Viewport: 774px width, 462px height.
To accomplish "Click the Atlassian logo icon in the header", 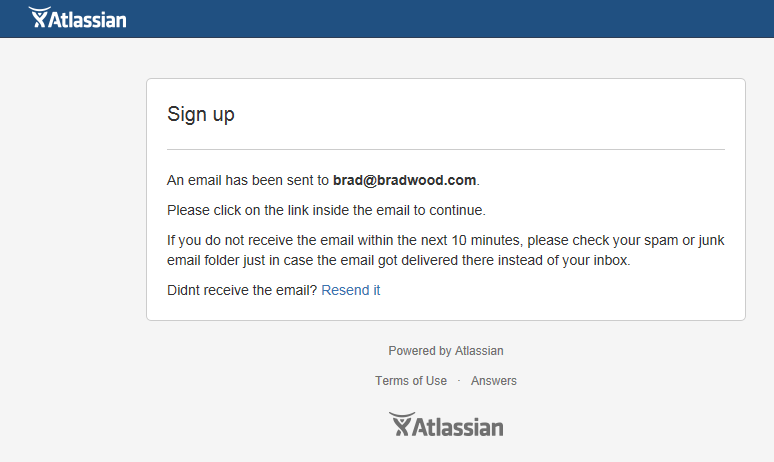I will (x=39, y=18).
